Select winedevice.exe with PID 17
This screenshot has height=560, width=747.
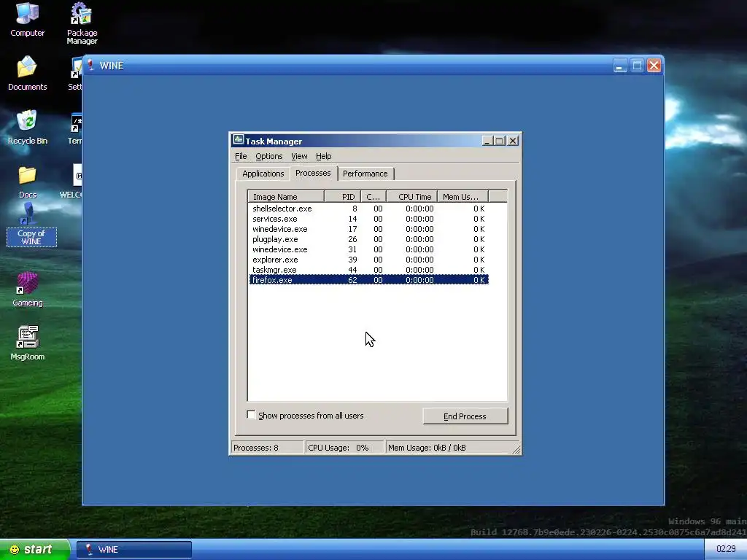click(x=368, y=229)
